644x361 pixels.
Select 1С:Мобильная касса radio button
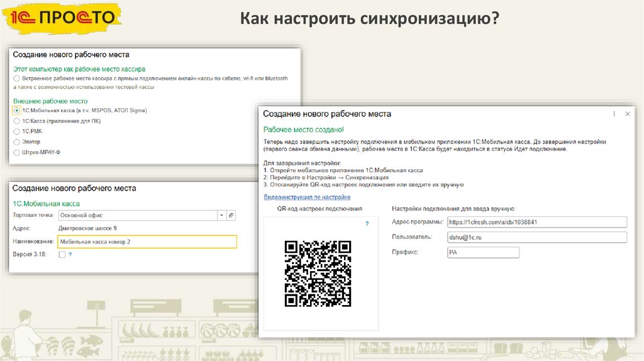[16, 110]
